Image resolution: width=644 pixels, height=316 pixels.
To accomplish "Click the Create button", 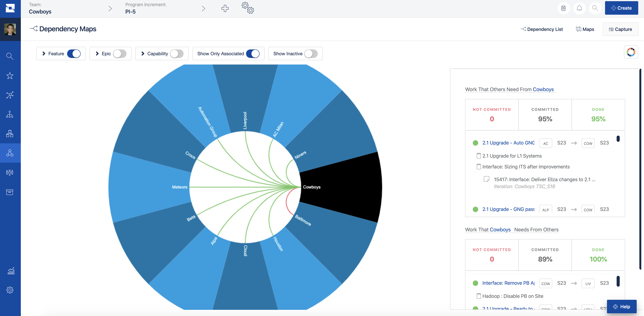I will click(x=621, y=8).
